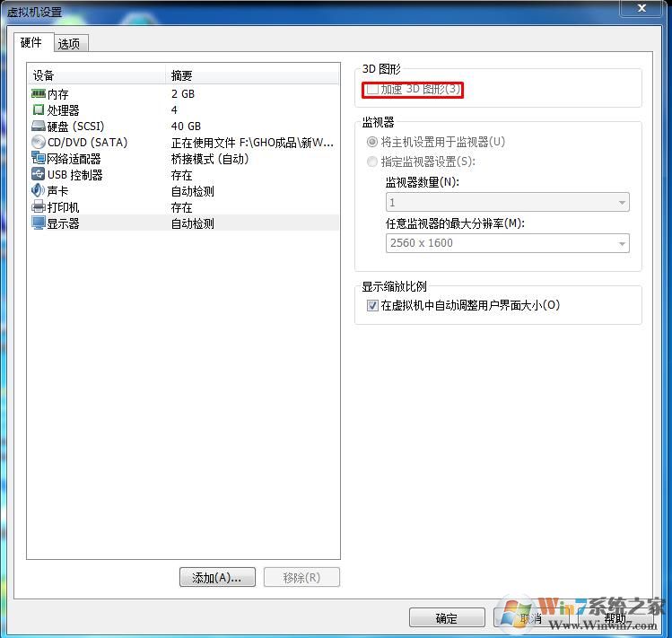This screenshot has height=638, width=672.
Task: Open the 最大分辨率 2560 x 1600 dropdown
Action: click(x=508, y=243)
